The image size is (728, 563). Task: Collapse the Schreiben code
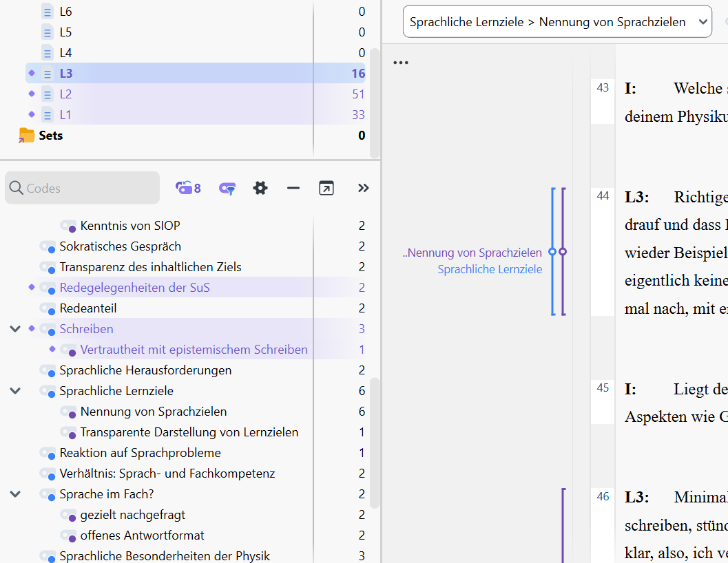pos(15,329)
